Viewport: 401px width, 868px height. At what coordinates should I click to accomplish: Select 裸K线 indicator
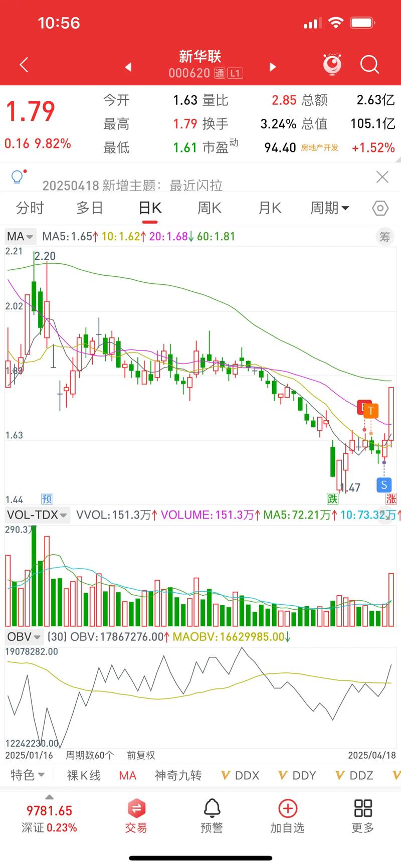(84, 776)
